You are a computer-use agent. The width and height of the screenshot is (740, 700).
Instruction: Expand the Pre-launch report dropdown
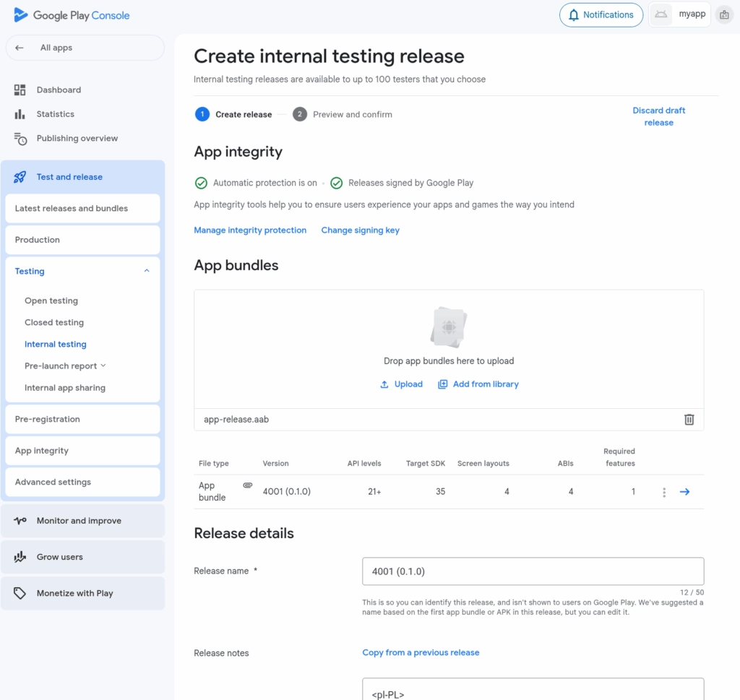point(103,366)
